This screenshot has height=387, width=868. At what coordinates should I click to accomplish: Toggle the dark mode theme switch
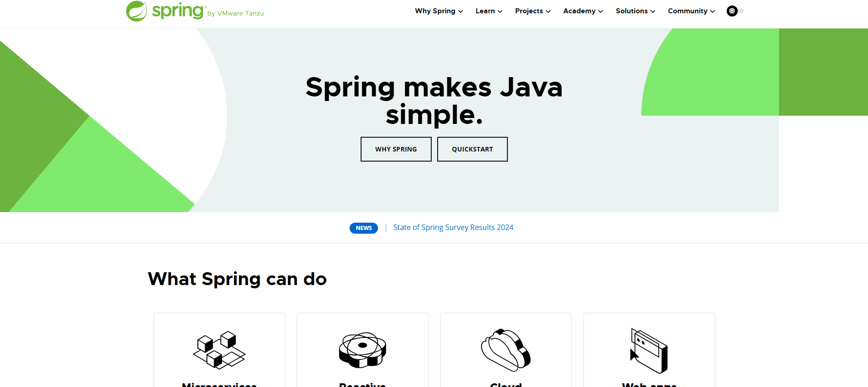click(x=735, y=11)
